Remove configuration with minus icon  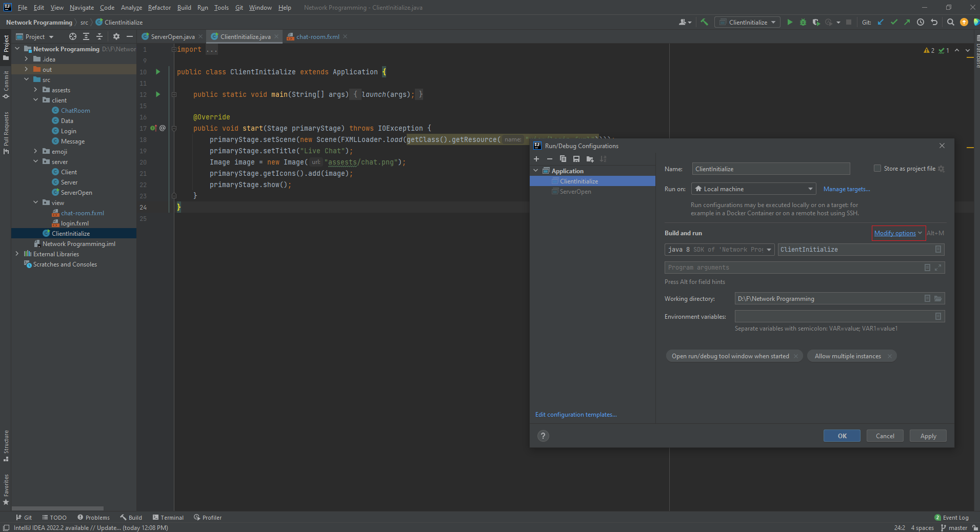click(550, 159)
